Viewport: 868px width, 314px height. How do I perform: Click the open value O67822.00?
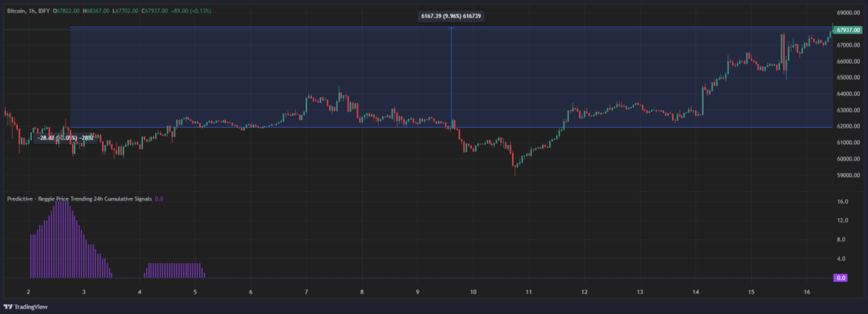(66, 11)
